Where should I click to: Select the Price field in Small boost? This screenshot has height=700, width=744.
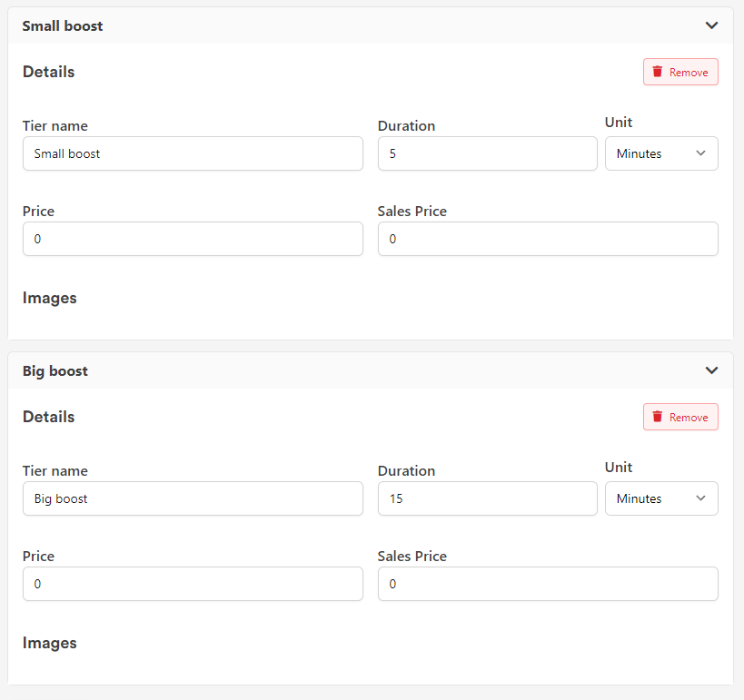click(193, 239)
